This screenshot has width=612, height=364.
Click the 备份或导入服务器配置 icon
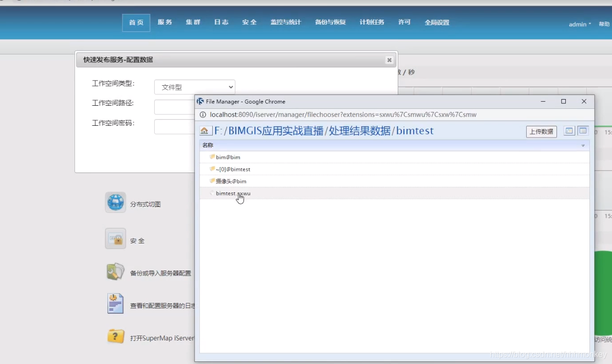[115, 272]
